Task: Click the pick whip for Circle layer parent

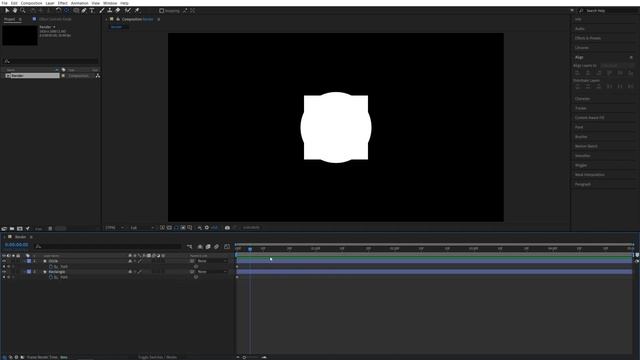Action: 192,261
